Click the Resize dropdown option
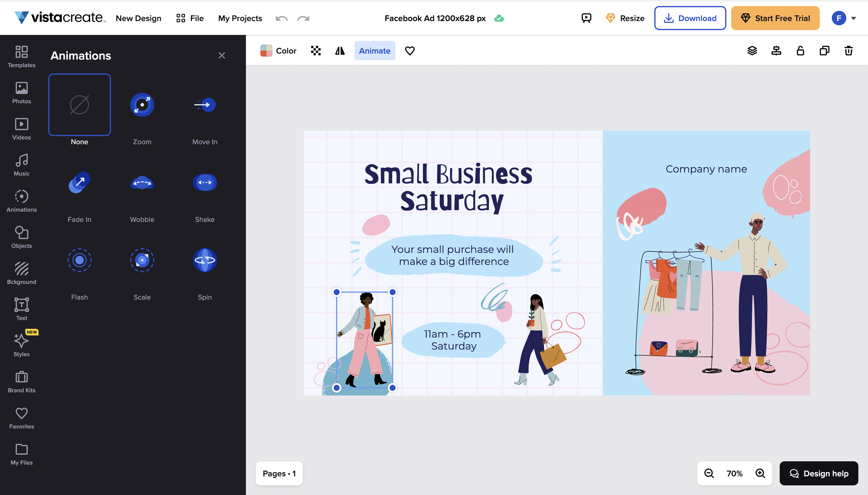This screenshot has height=495, width=868. 625,18
